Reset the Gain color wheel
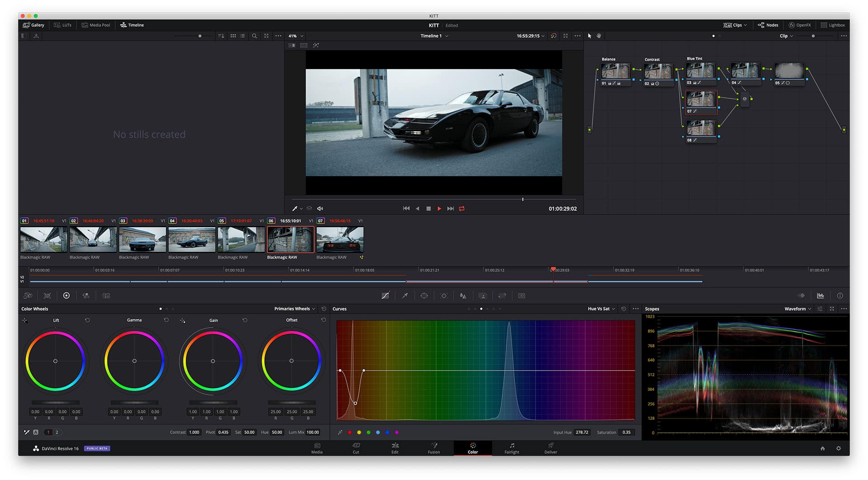This screenshot has height=480, width=868. pyautogui.click(x=245, y=320)
